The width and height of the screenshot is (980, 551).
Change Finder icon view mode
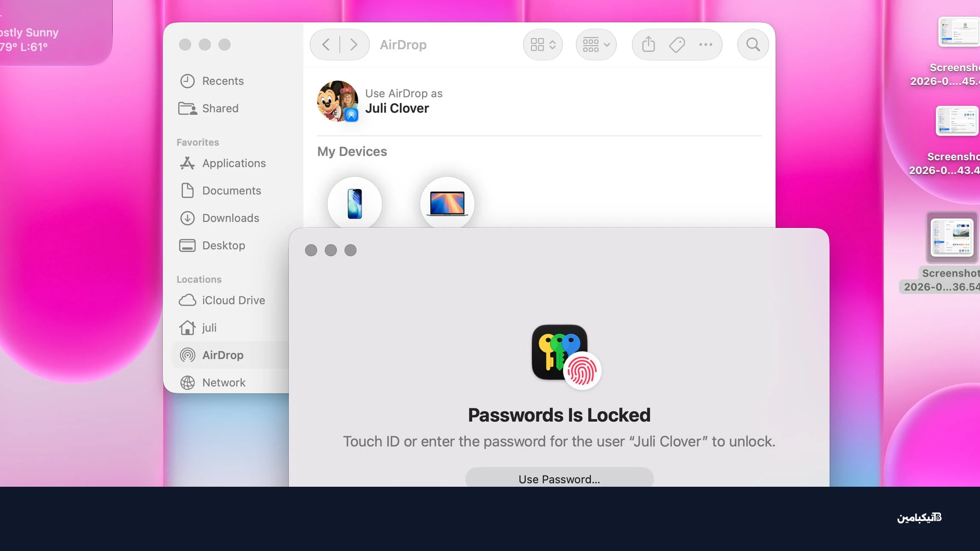[x=543, y=45]
